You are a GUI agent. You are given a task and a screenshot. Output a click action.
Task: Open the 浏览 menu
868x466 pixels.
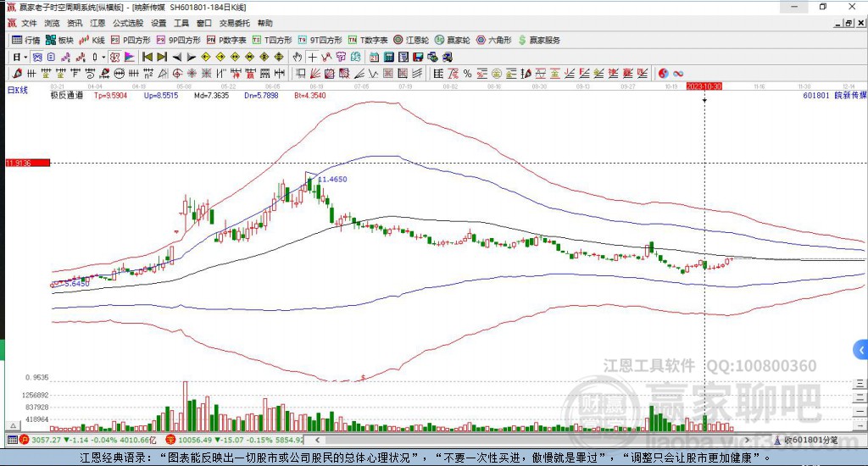pyautogui.click(x=52, y=23)
